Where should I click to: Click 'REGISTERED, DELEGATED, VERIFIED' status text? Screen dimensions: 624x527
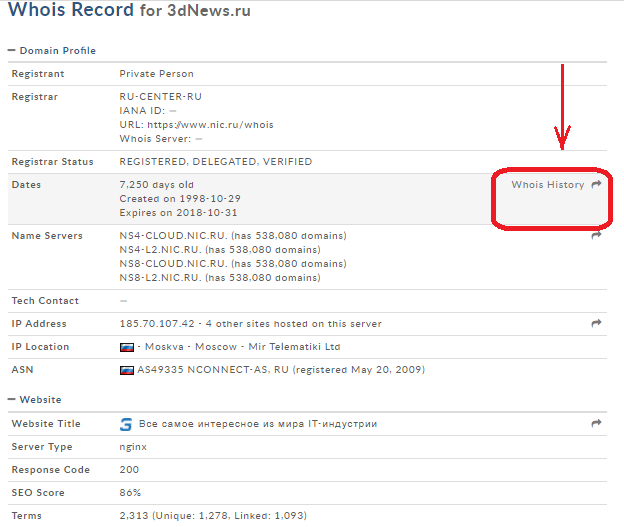[216, 162]
